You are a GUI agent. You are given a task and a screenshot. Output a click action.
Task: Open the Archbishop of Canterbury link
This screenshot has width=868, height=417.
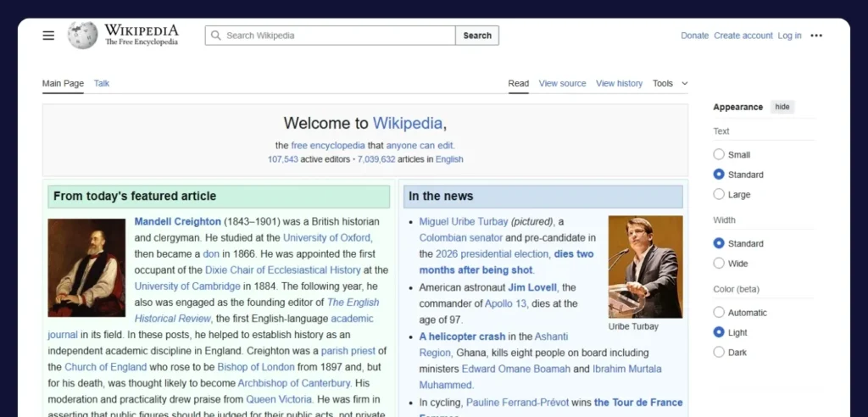tap(294, 383)
